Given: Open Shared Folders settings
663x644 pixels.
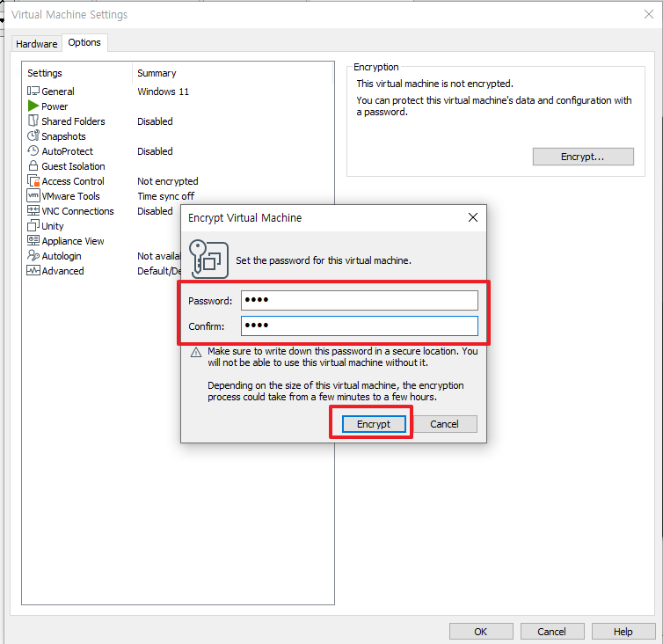Looking at the screenshot, I should click(x=73, y=121).
